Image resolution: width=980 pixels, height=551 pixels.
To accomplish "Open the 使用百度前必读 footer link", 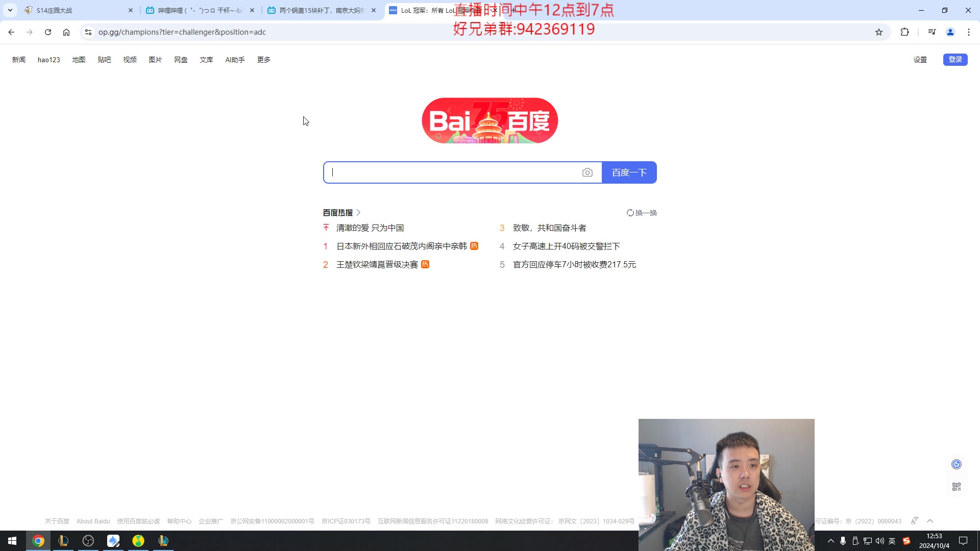I will pyautogui.click(x=138, y=521).
